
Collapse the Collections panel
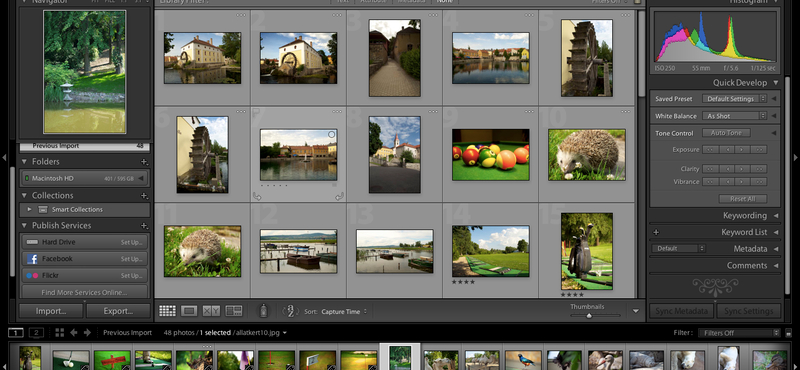point(24,195)
